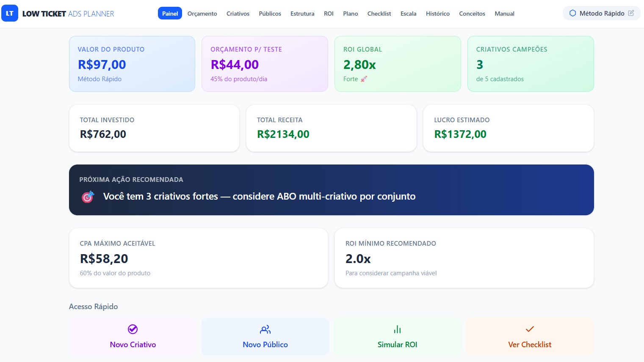644x362 pixels.
Task: Click the Valor do Produto card
Action: click(132, 64)
